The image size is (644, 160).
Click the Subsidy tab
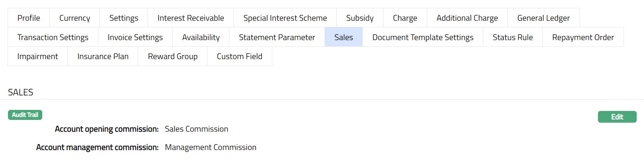pyautogui.click(x=360, y=18)
